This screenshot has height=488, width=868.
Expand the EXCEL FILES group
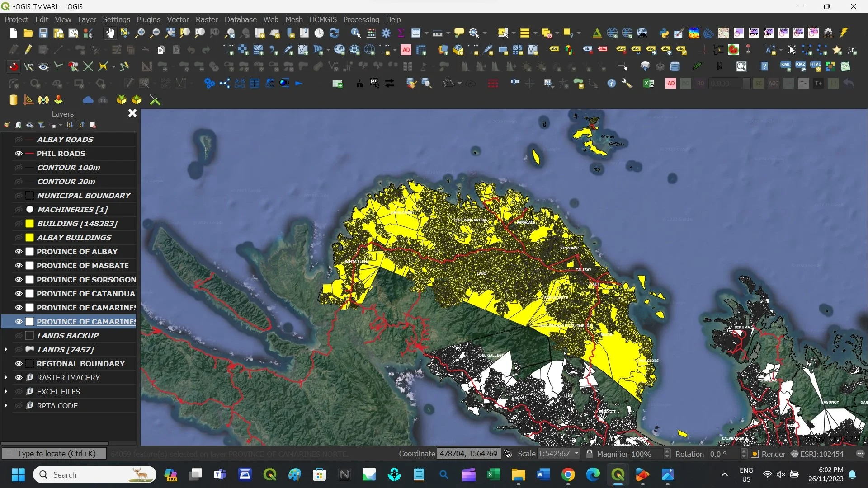click(6, 391)
